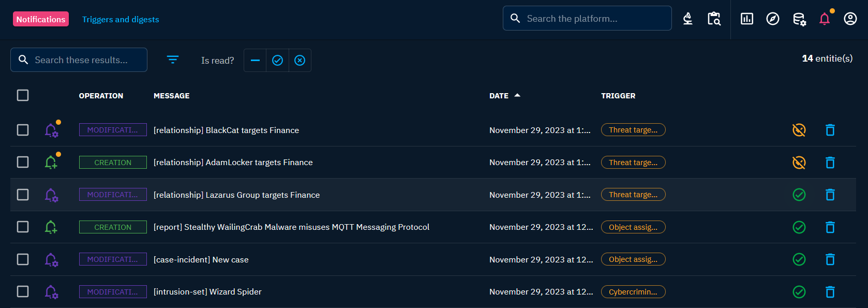Check the select-all notifications checkbox
This screenshot has height=308, width=868.
23,95
